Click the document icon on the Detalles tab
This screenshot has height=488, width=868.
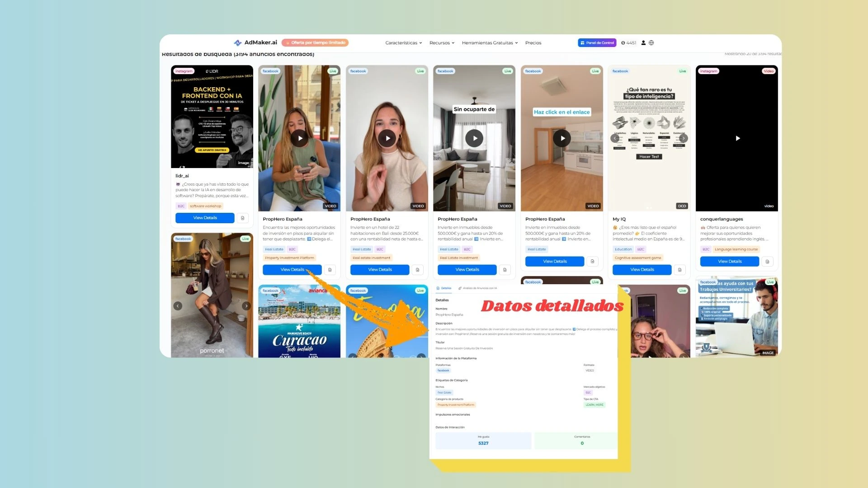point(438,288)
